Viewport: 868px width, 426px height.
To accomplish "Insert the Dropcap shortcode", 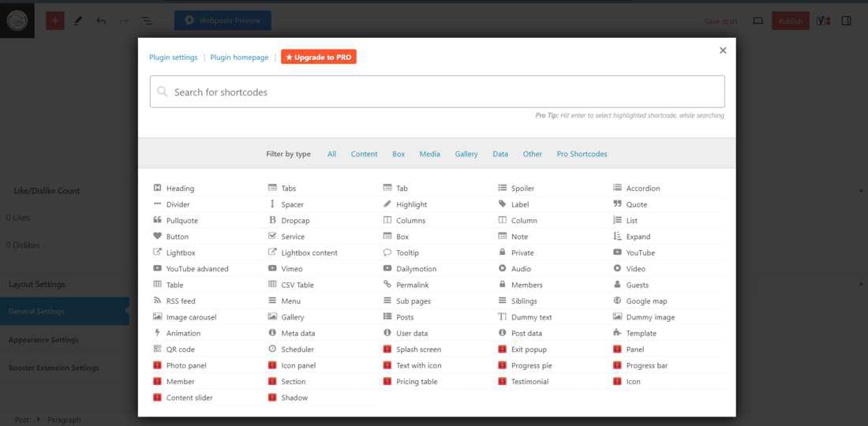I will tap(289, 220).
